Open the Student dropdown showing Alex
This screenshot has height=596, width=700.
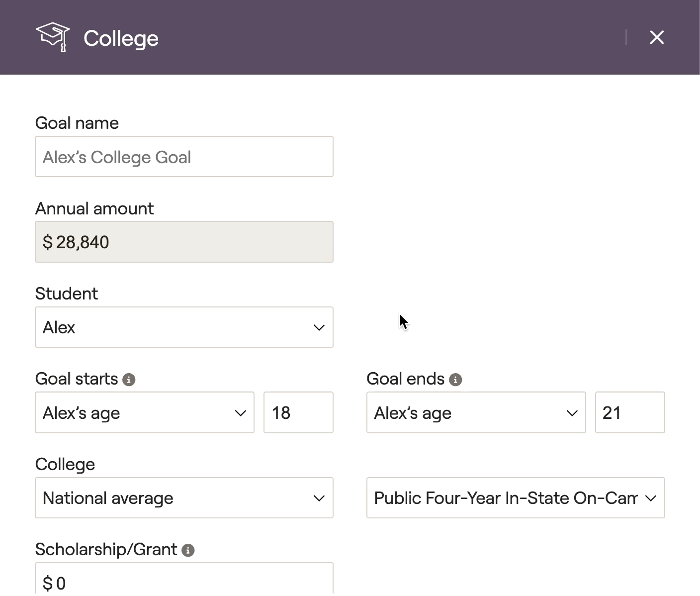point(184,327)
